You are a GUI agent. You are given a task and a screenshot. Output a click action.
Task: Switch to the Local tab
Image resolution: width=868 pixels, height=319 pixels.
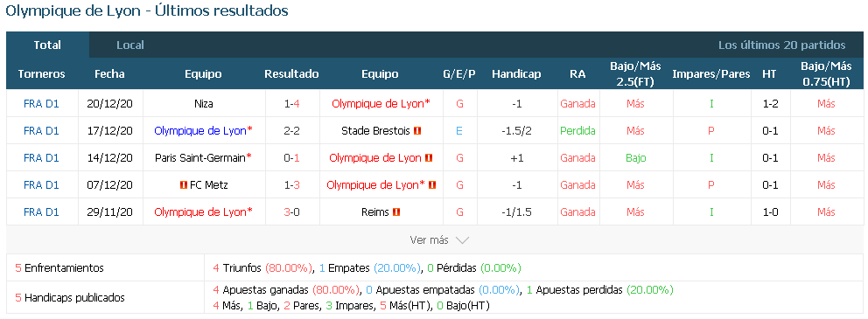point(130,45)
